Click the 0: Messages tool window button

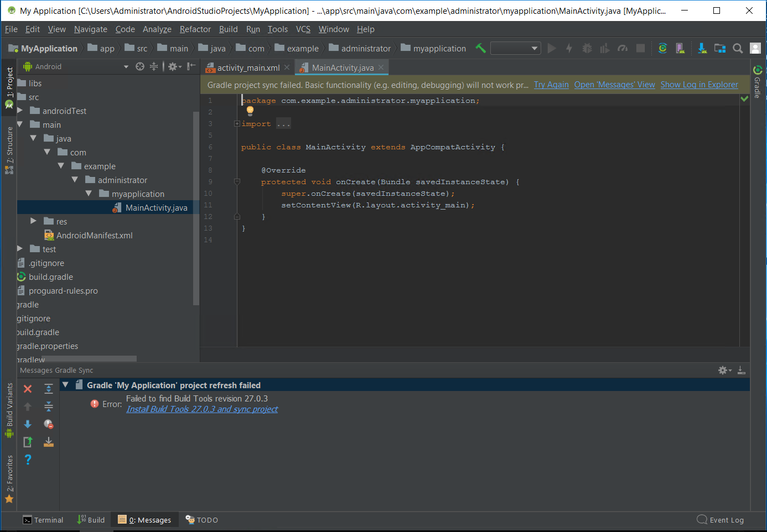pyautogui.click(x=145, y=520)
